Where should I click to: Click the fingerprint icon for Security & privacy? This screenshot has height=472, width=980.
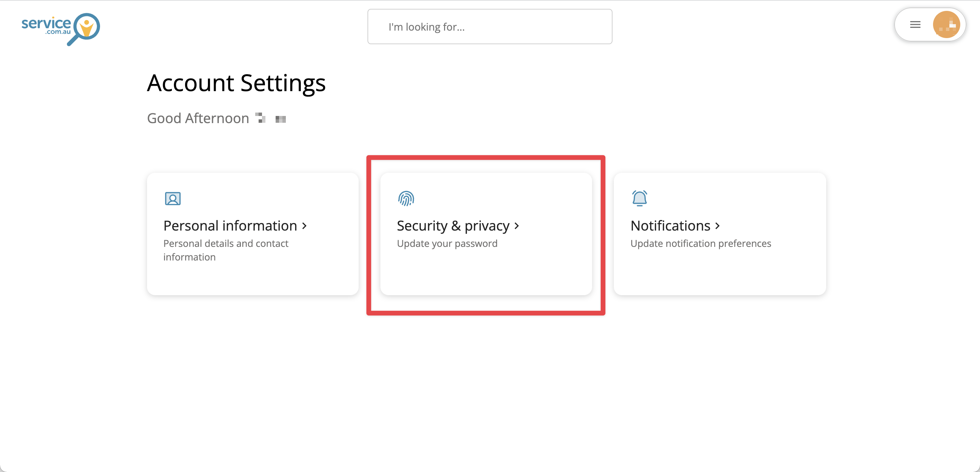[x=406, y=199]
